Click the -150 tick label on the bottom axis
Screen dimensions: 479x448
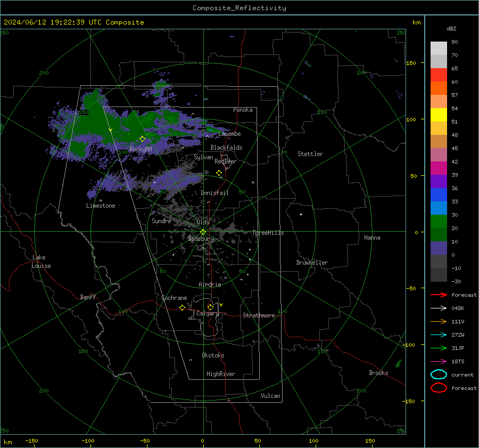pyautogui.click(x=31, y=441)
